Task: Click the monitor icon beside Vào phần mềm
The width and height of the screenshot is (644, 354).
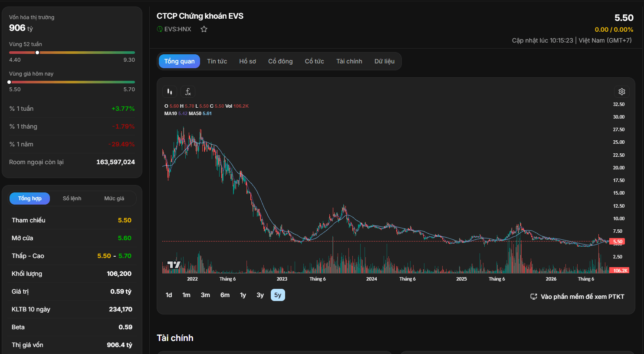Action: click(x=534, y=297)
